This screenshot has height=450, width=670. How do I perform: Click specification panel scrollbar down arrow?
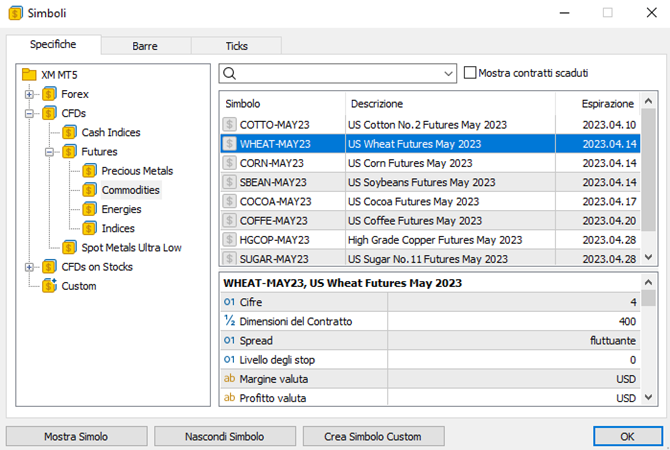tap(648, 397)
